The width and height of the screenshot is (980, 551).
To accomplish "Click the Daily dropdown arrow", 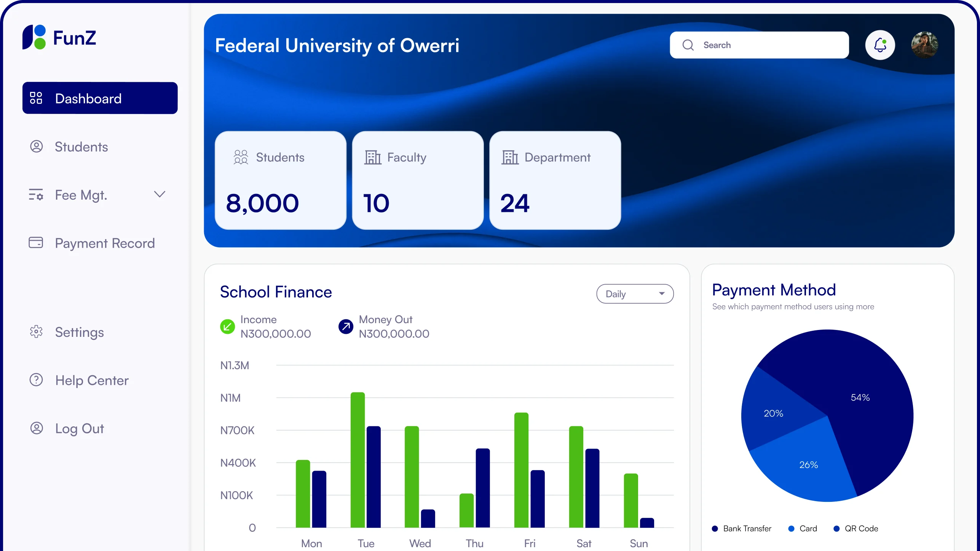I will [662, 294].
